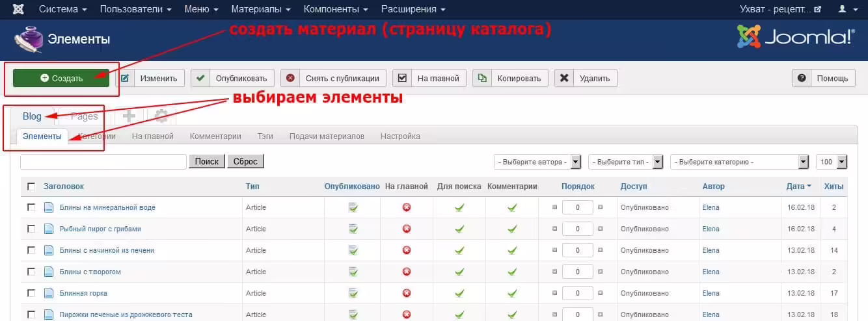The height and width of the screenshot is (321, 868).
Task: Sort table by Дата column header
Action: pos(798,186)
